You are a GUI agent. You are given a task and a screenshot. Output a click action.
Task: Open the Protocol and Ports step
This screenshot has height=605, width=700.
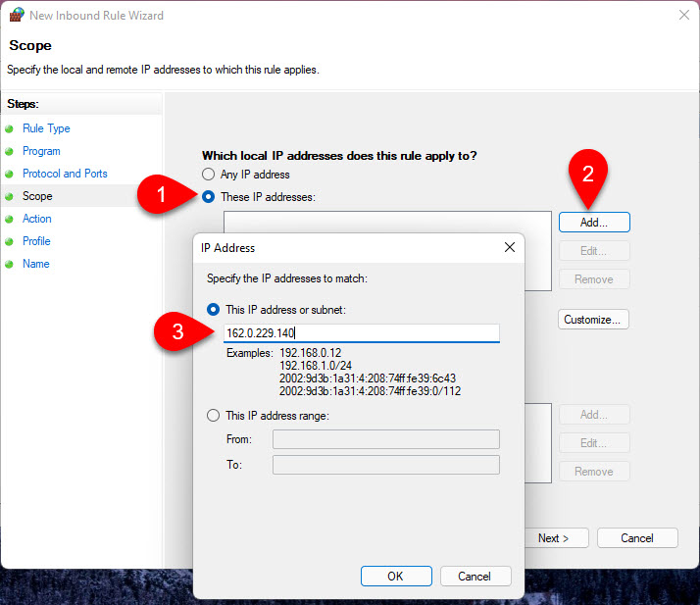(x=65, y=174)
